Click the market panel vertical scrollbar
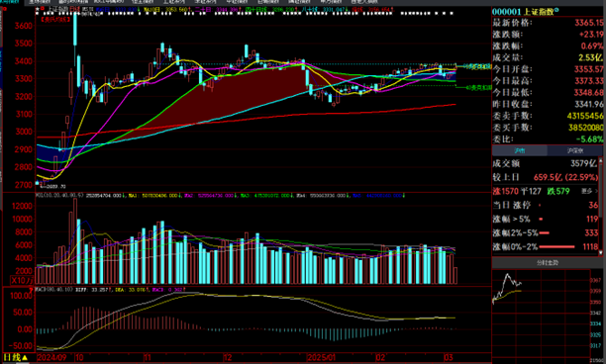Image resolution: width=606 pixels, height=364 pixels. pyautogui.click(x=601, y=206)
